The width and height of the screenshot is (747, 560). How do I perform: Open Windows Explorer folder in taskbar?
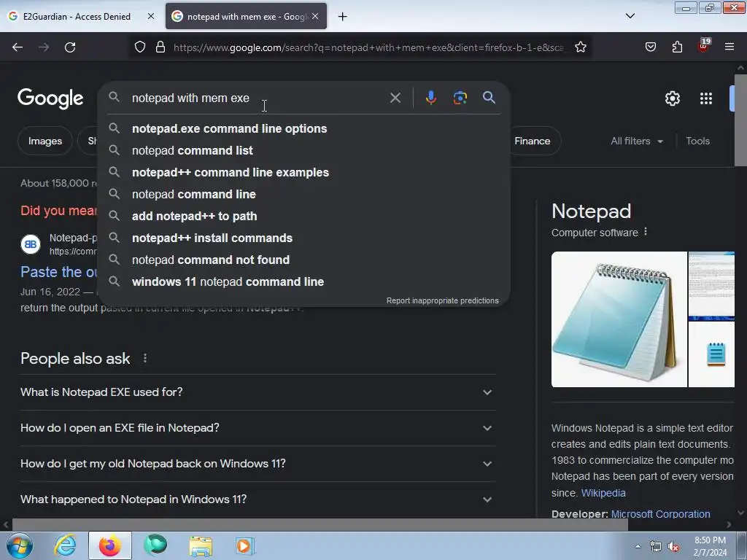201,545
